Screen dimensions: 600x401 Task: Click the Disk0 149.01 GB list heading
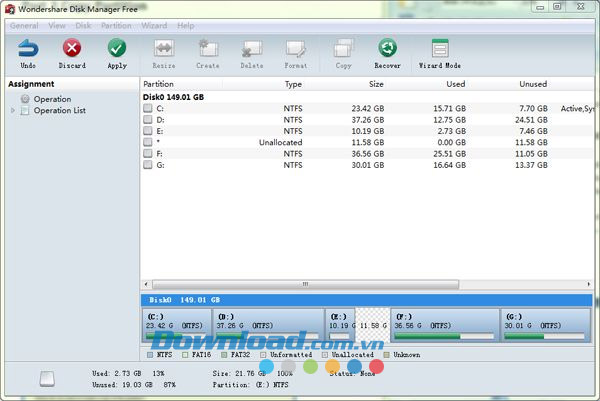coord(173,97)
